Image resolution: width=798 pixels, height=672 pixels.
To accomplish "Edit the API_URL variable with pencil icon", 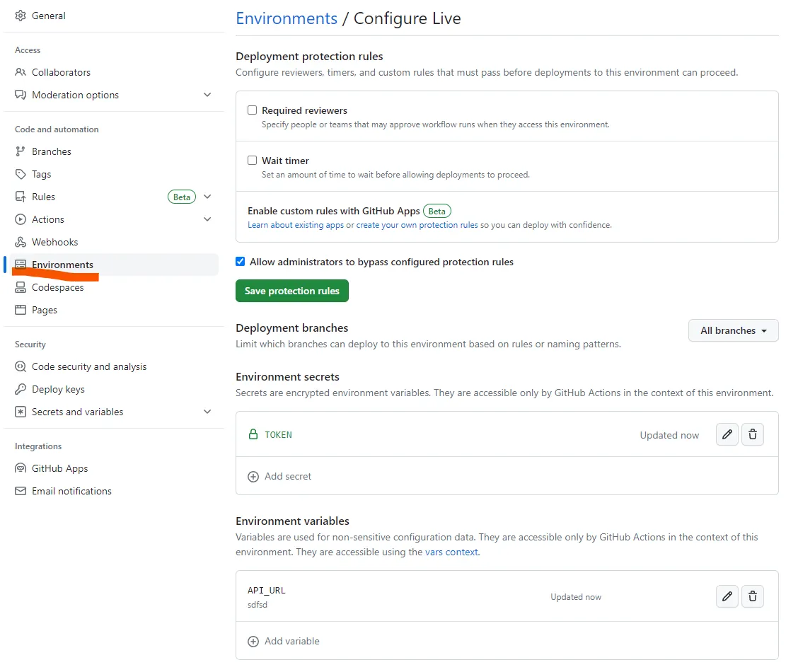I will point(727,596).
